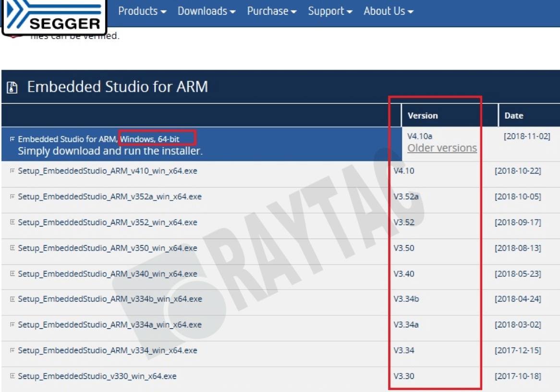Select the V3.34 version cell
560x392 pixels.
point(404,351)
